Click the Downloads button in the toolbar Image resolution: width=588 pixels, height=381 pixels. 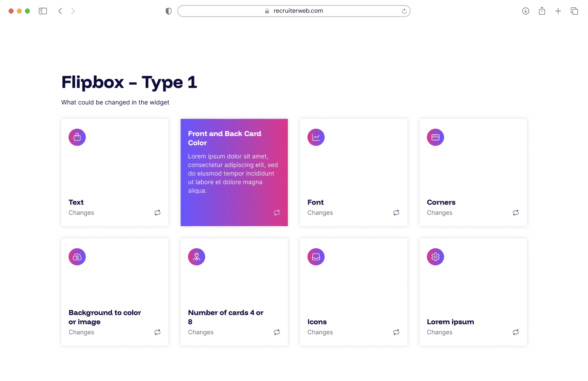click(526, 11)
